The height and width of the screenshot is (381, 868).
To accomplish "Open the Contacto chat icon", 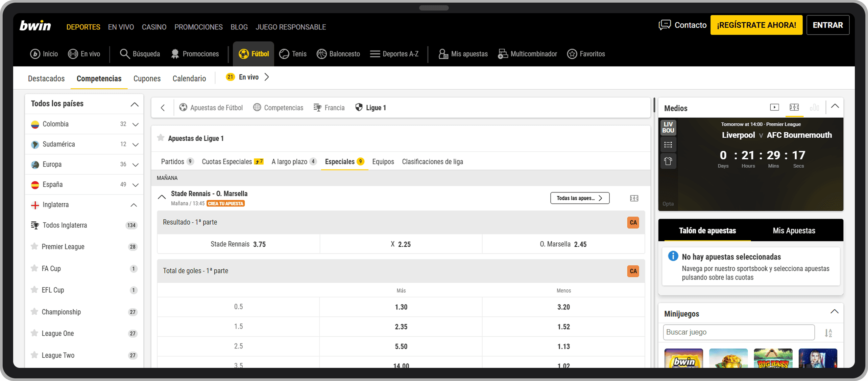I will [x=664, y=25].
